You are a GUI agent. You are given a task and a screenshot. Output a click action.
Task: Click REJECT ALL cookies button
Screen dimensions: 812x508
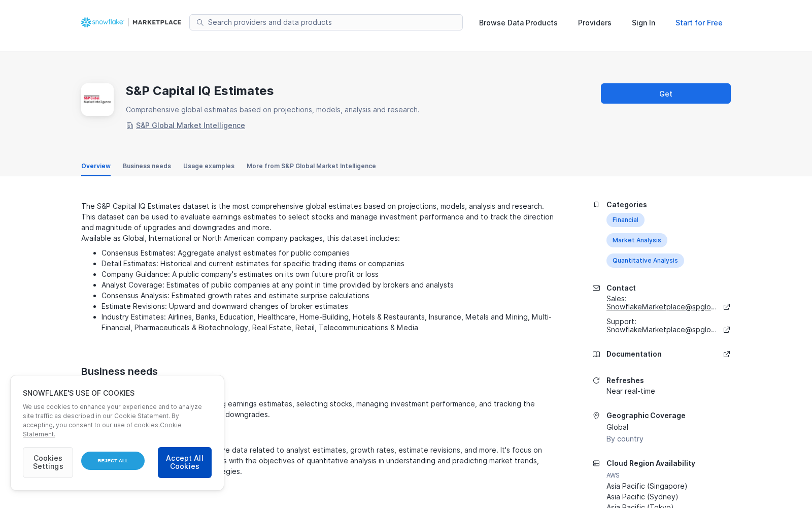(x=113, y=461)
